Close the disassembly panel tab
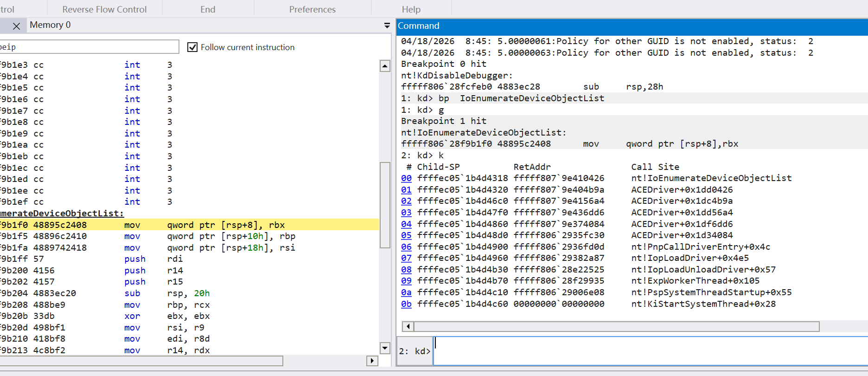Viewport: 868px width, 376px height. [x=16, y=26]
